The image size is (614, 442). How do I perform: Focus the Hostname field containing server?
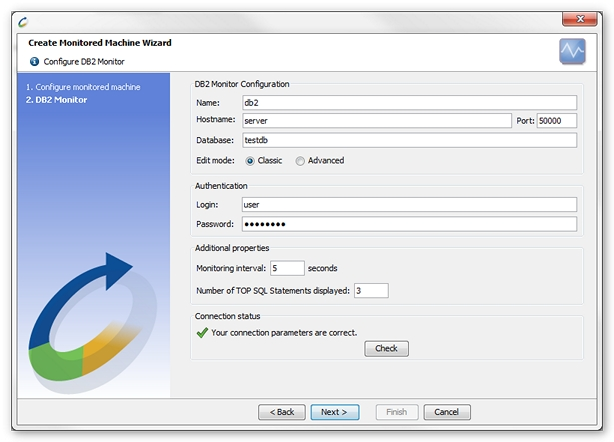377,121
